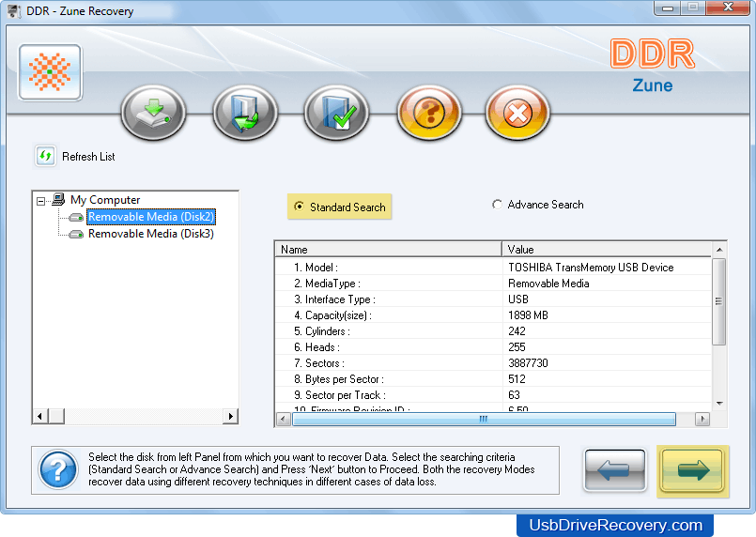Select Removable Media (Disk3)
The image size is (756, 537).
tap(151, 234)
